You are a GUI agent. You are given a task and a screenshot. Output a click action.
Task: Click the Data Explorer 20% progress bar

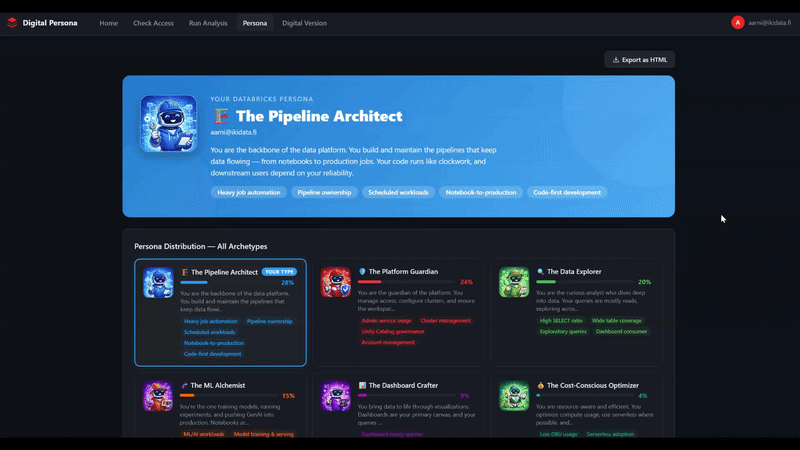click(584, 282)
